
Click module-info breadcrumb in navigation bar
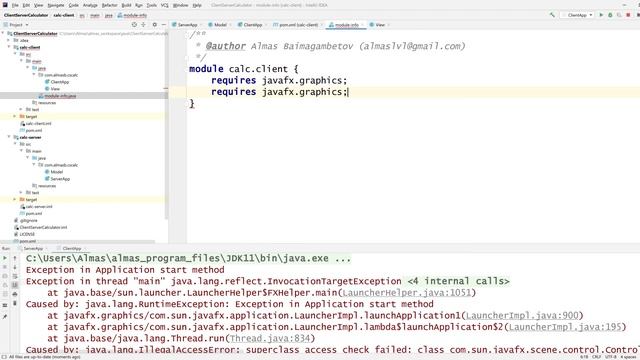pyautogui.click(x=132, y=15)
